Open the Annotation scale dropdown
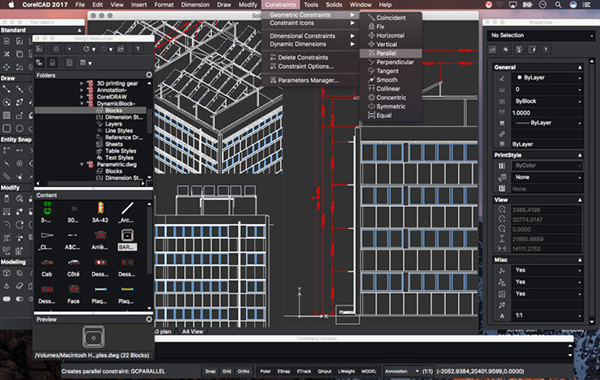The image size is (600, 380). (x=401, y=371)
